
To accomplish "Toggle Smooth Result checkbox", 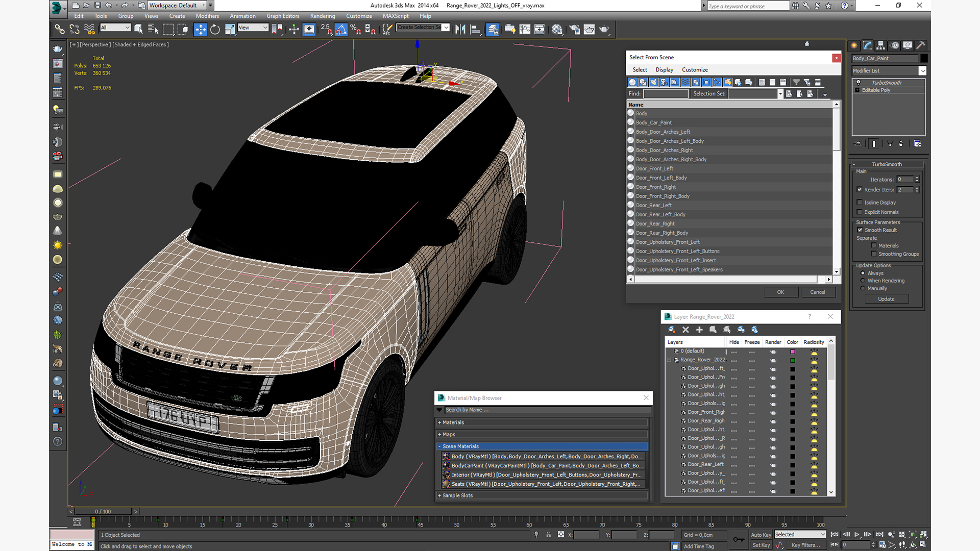I will [860, 230].
